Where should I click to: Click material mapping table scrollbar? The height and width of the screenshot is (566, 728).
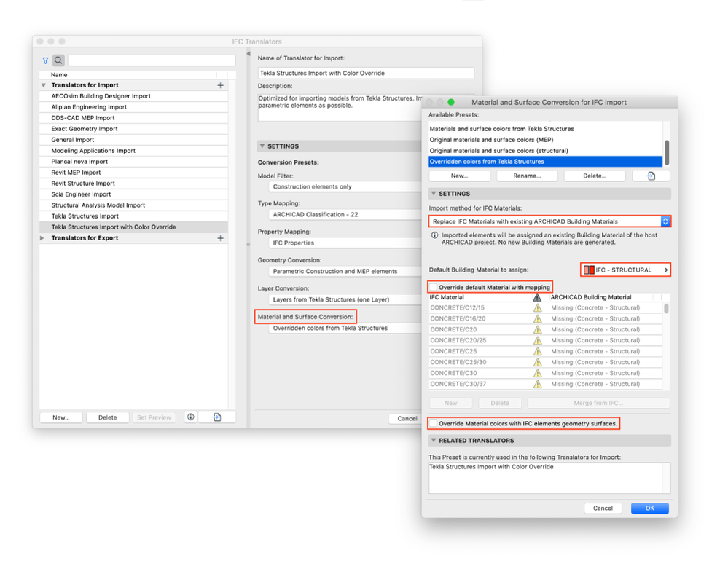coord(666,309)
